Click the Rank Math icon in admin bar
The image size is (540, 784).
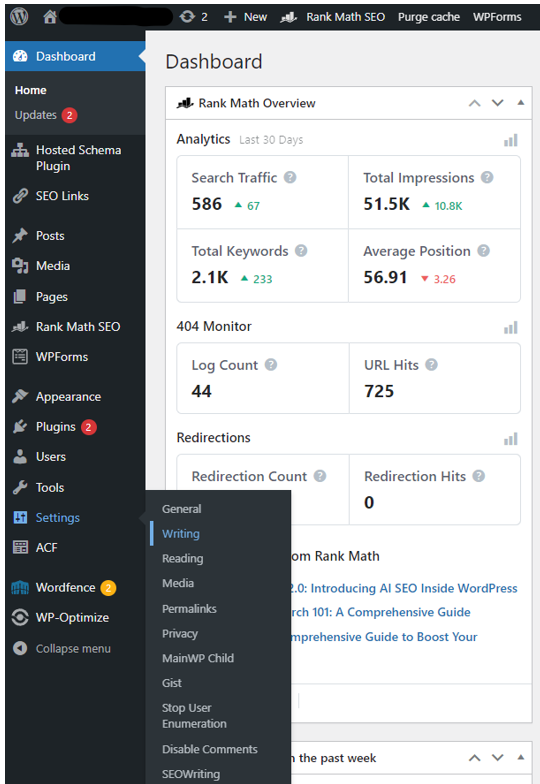[x=288, y=18]
